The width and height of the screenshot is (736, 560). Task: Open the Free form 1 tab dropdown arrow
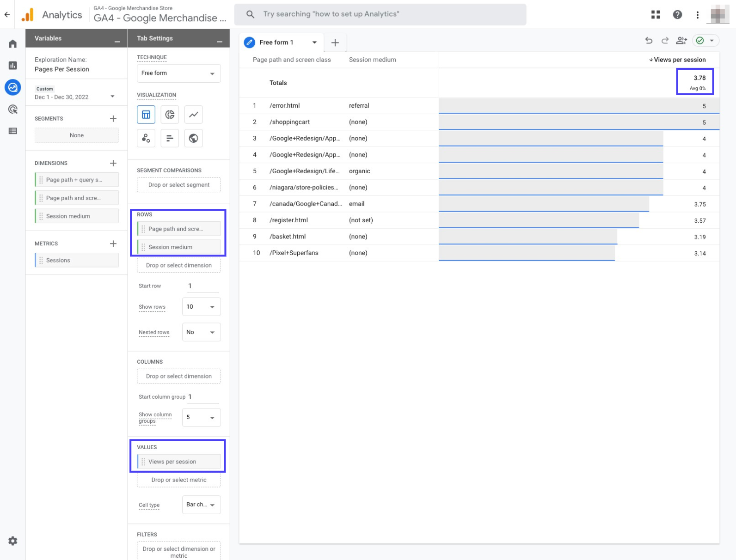click(x=314, y=43)
